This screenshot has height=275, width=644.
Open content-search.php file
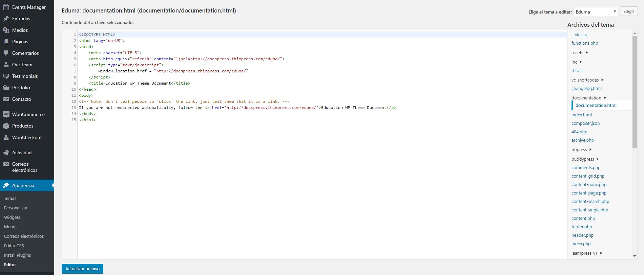590,202
